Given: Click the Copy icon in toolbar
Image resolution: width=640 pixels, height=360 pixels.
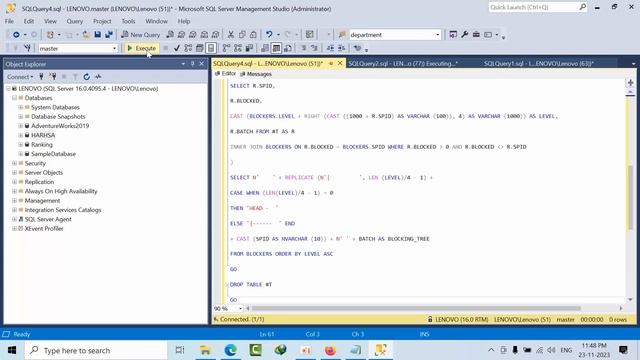Looking at the screenshot, I should (x=242, y=35).
